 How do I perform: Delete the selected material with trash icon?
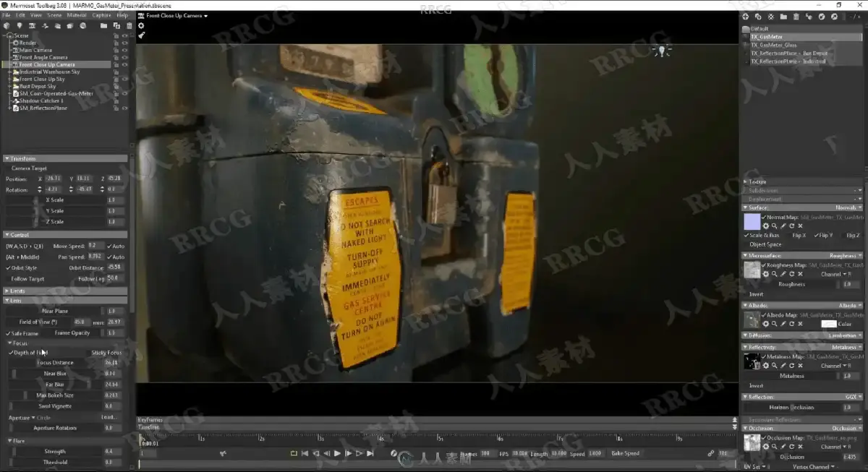pos(796,17)
